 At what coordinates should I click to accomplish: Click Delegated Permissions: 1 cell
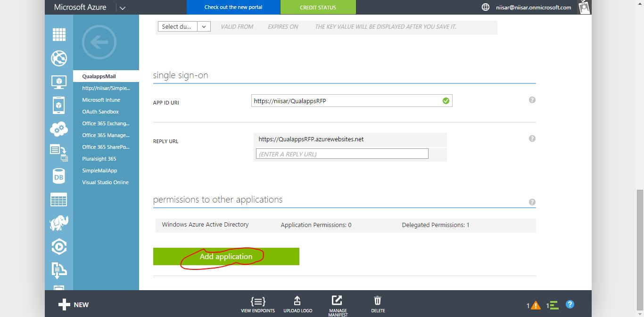click(436, 225)
